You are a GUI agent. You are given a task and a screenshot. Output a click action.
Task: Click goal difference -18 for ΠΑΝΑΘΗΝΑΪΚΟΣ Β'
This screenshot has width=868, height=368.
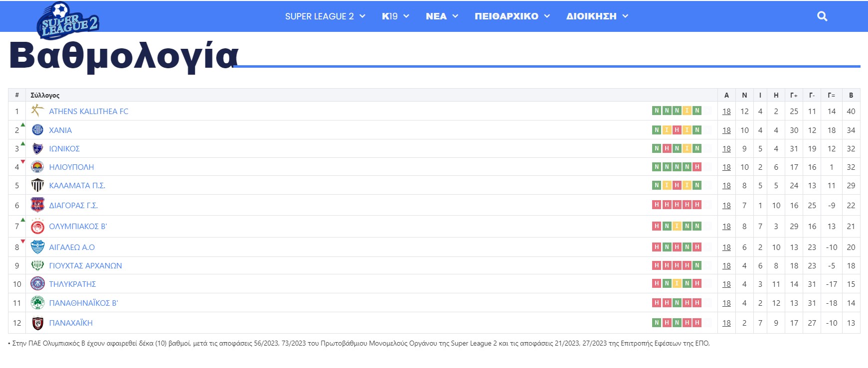point(832,303)
